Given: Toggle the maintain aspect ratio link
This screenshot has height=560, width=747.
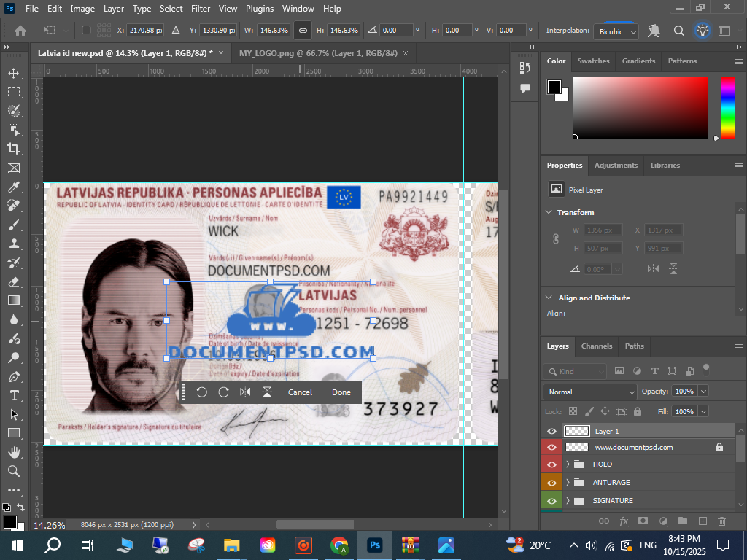Looking at the screenshot, I should click(x=303, y=31).
